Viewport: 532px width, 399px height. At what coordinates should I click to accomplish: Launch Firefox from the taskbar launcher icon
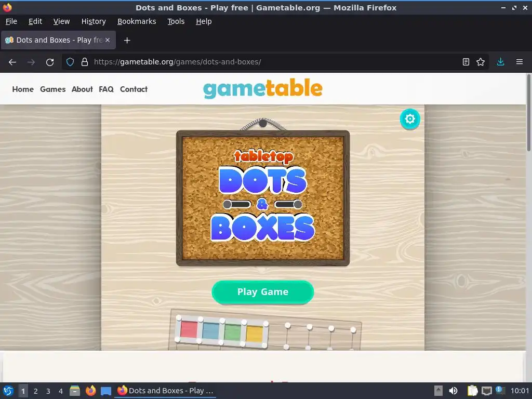pyautogui.click(x=90, y=391)
